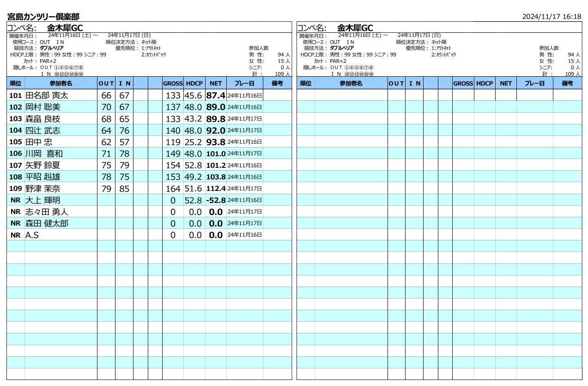Image resolution: width=588 pixels, height=386 pixels.
Task: Click 金木犀GC competition name in right panel
Action: click(x=355, y=28)
